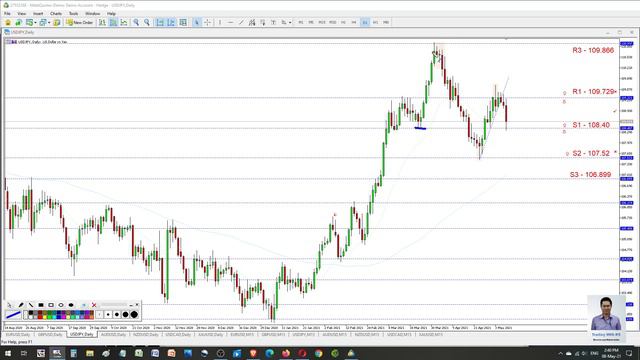640x360 pixels.
Task: Switch to M15 timeframe
Action: (322, 22)
